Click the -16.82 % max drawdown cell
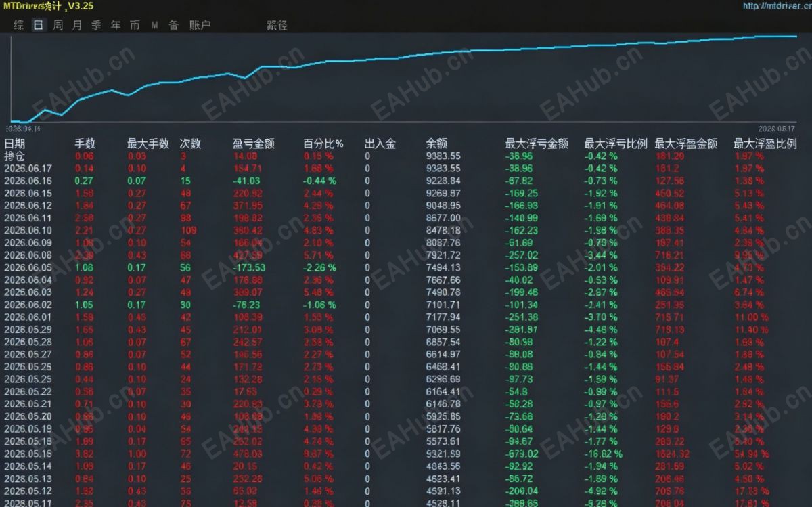 pyautogui.click(x=604, y=454)
